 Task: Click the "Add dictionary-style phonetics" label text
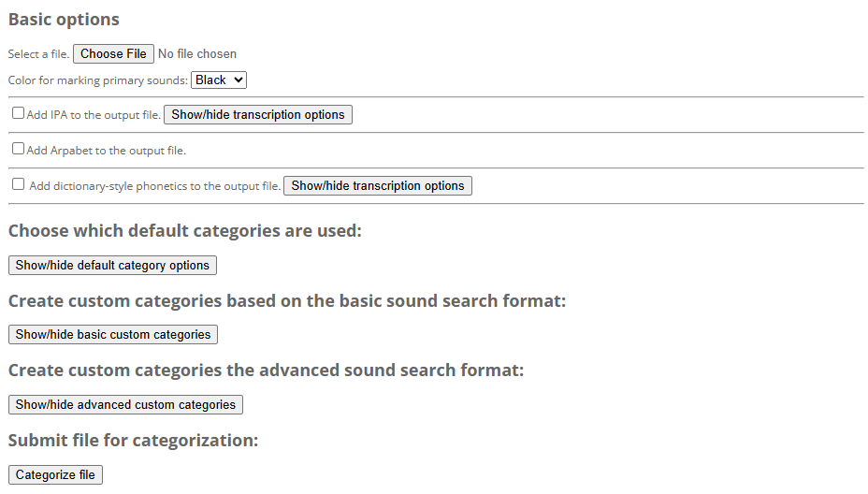(154, 186)
